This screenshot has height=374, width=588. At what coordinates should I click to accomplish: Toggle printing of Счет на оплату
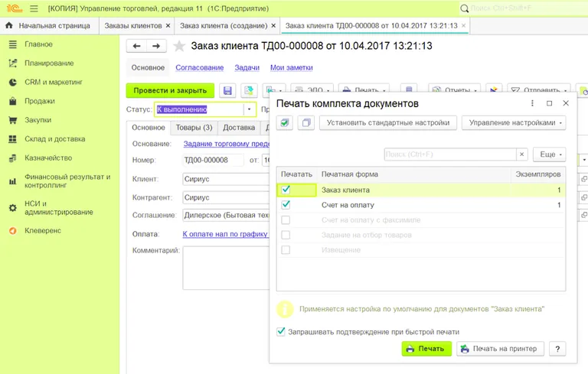(286, 205)
